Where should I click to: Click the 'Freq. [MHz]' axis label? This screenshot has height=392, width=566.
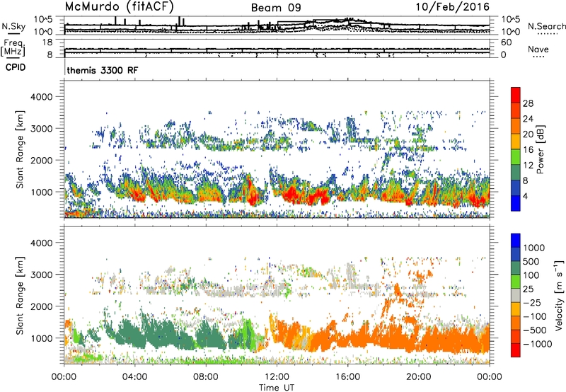[x=13, y=47]
